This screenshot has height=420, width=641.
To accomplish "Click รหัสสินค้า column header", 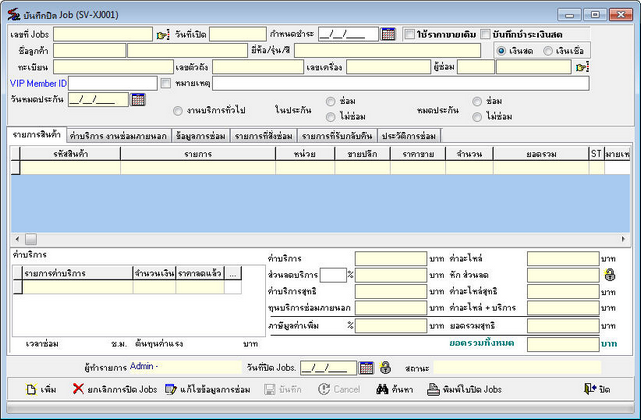I will pyautogui.click(x=70, y=154).
